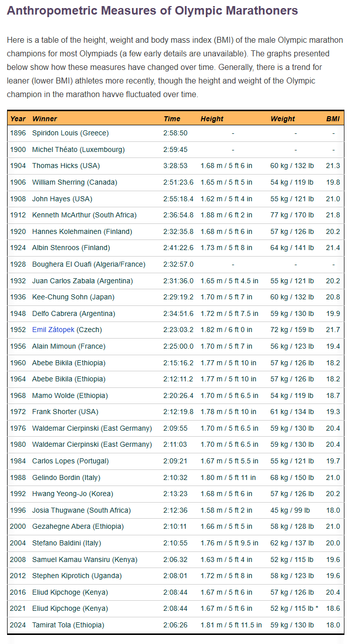Click the Gelindo Bordin (Italy) cell
The height and width of the screenshot is (644, 355).
tap(66, 477)
